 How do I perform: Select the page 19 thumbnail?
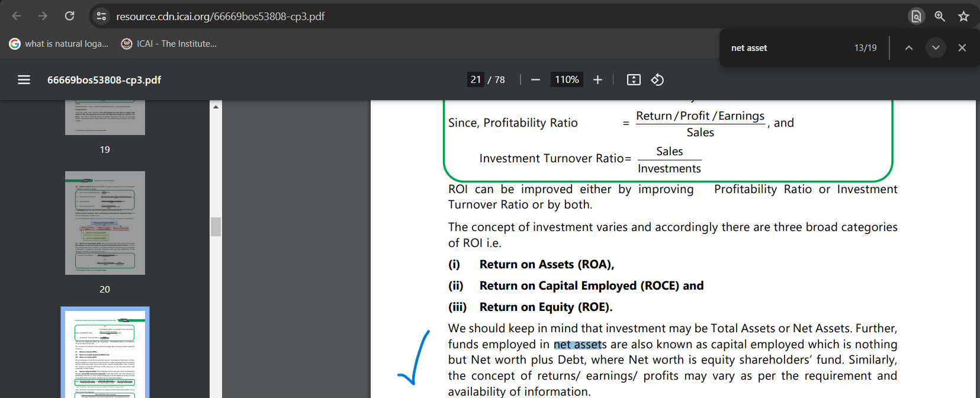point(105,117)
